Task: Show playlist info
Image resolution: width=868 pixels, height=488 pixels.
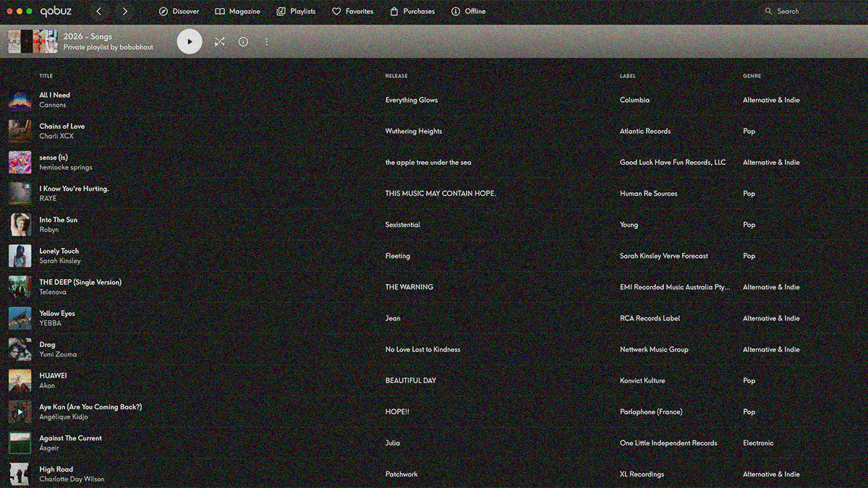Action: tap(243, 42)
